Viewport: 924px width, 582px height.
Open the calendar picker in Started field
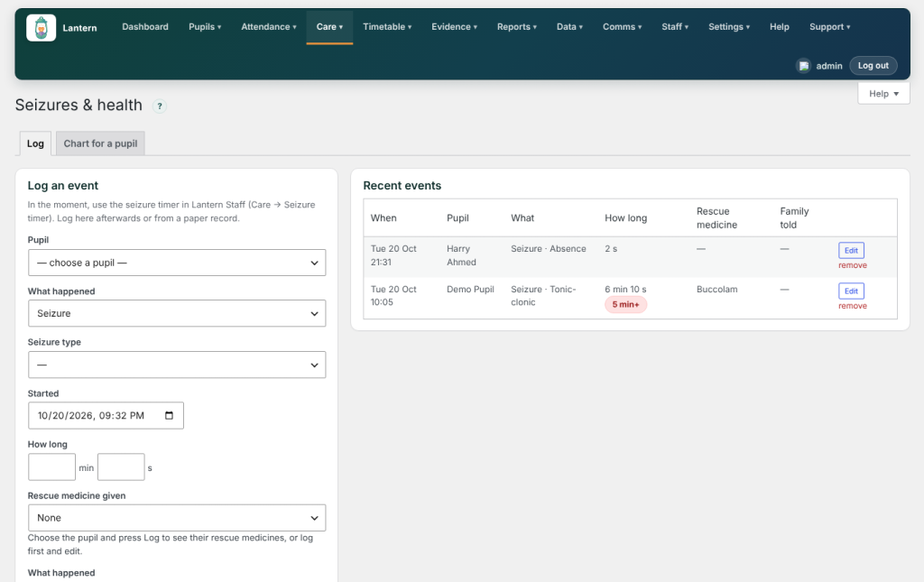coord(169,415)
